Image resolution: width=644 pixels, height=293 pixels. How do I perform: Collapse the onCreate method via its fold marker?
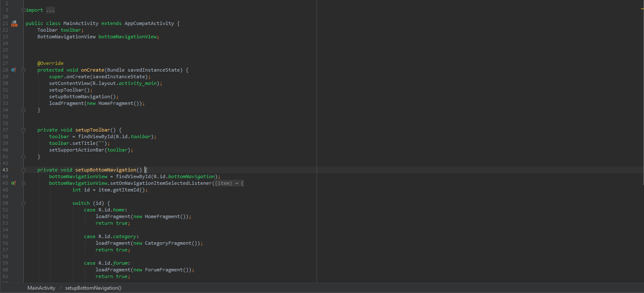pos(23,70)
